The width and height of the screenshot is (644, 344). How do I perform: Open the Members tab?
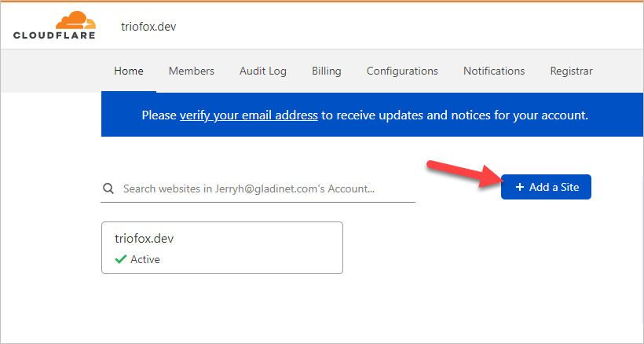coord(192,71)
